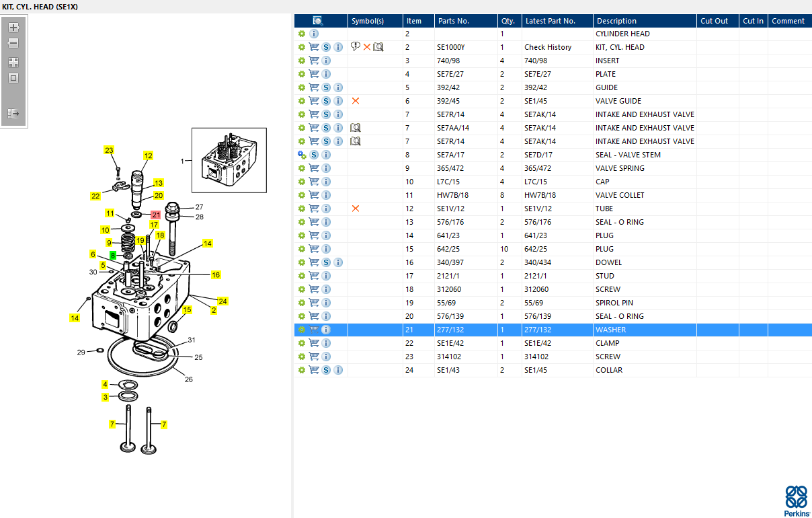812x518 pixels.
Task: Click the S icon for SE7A/17 row
Action: (x=314, y=155)
